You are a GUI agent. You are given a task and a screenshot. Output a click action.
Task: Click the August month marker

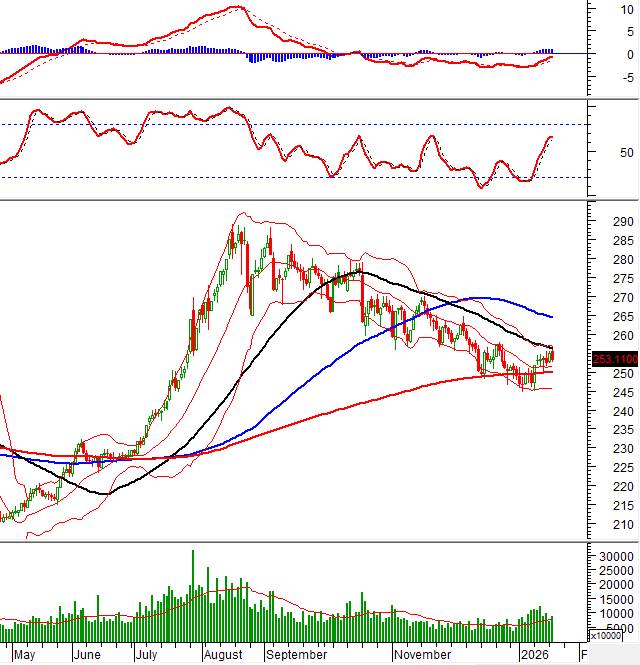pyautogui.click(x=223, y=655)
